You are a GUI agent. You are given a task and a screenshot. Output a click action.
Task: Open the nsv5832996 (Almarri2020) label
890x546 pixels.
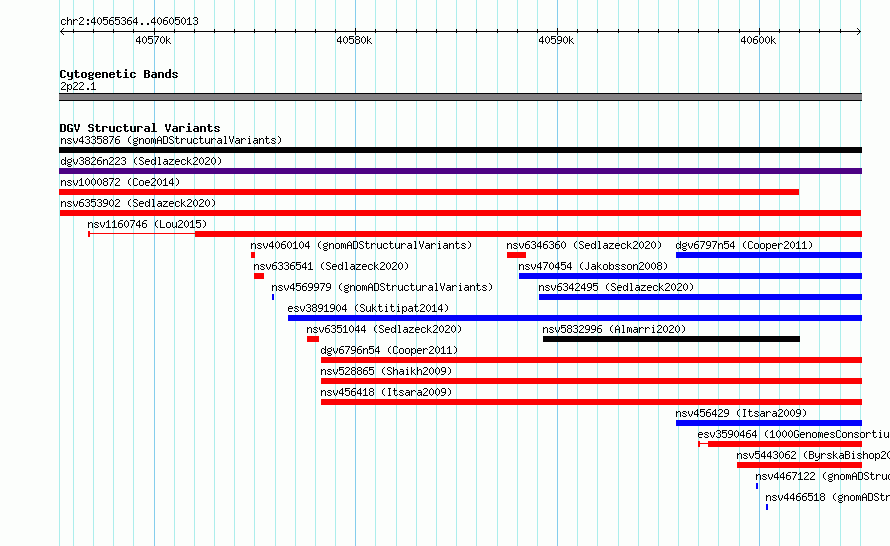point(614,329)
